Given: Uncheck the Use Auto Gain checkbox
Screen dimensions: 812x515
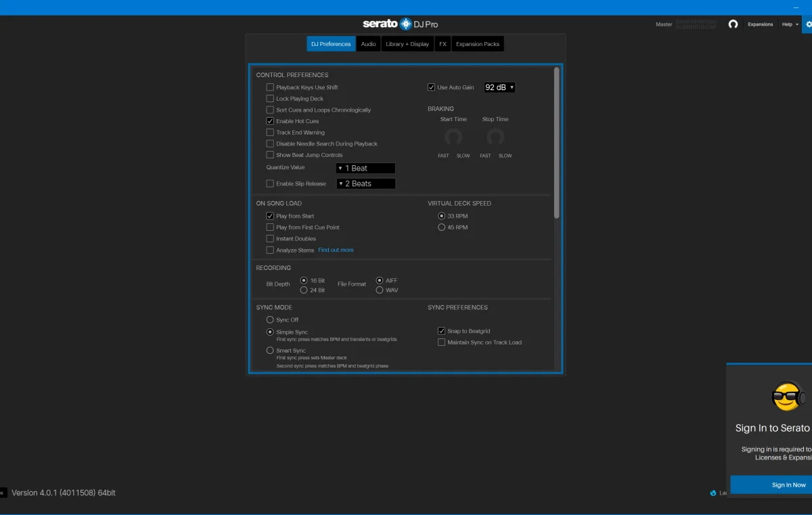Looking at the screenshot, I should pyautogui.click(x=432, y=87).
